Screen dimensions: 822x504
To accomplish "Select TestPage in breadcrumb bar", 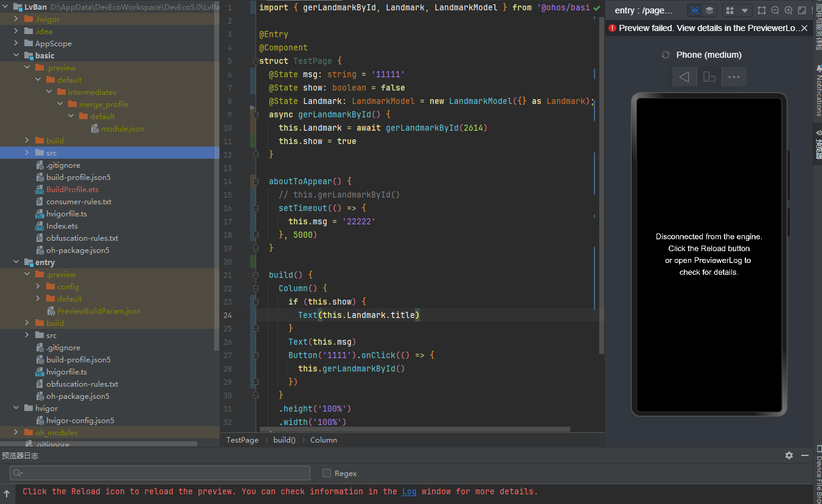I will click(x=242, y=440).
